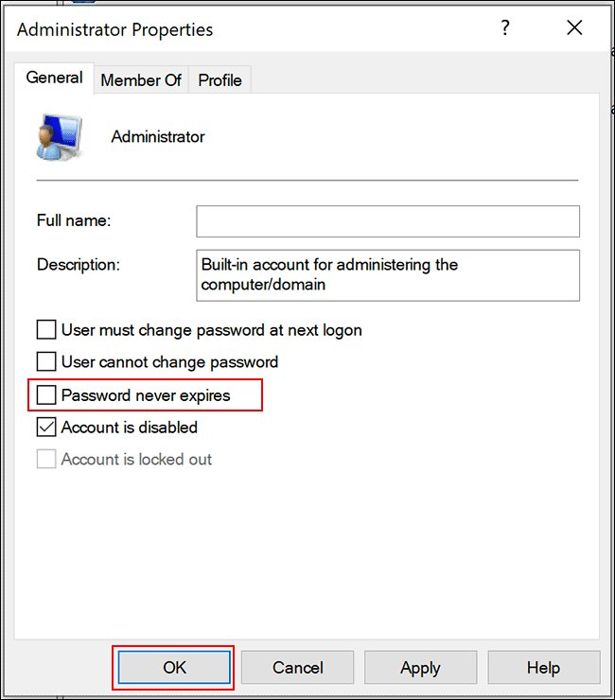The image size is (615, 700).
Task: Uncheck the Account is disabled checkbox
Action: [x=46, y=427]
